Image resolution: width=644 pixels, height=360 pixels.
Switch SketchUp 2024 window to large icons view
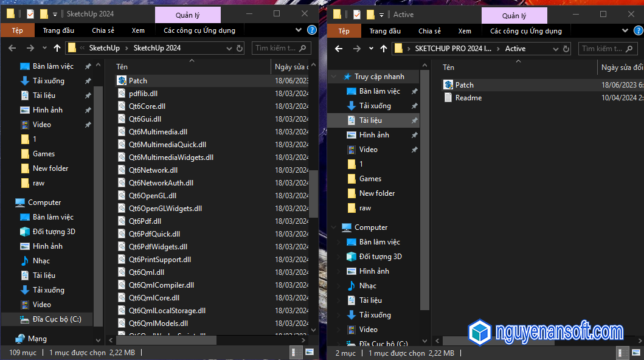pos(310,352)
